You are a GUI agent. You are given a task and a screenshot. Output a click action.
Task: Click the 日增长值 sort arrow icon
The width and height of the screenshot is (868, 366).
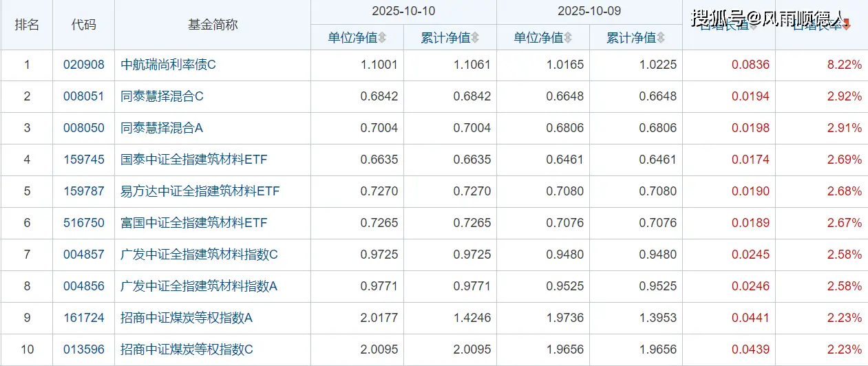pyautogui.click(x=754, y=25)
